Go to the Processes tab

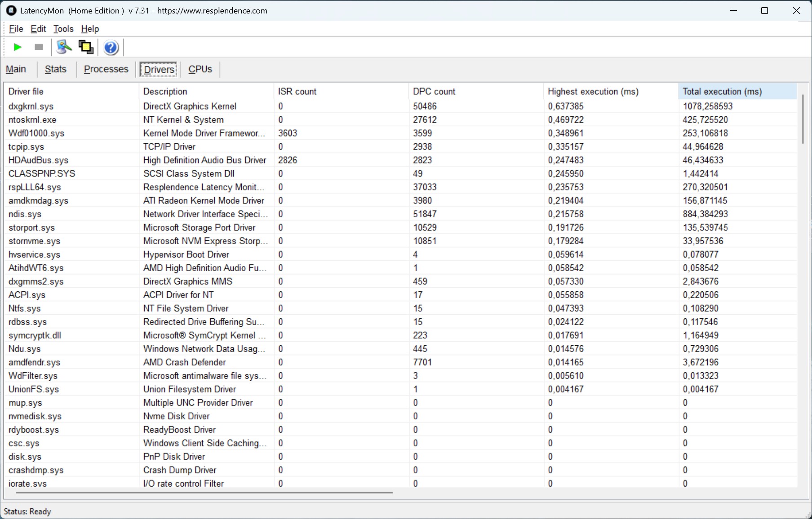(106, 69)
